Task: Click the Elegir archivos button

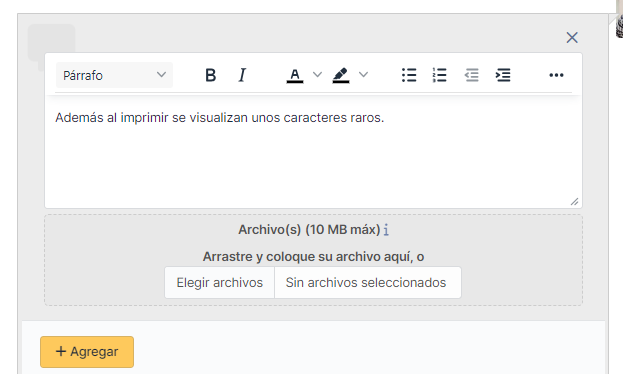Action: pos(220,283)
